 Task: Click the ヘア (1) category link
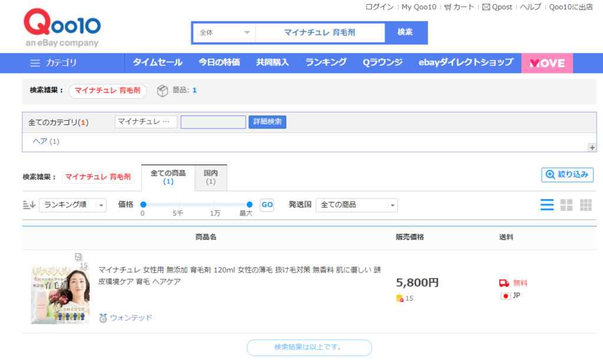pyautogui.click(x=46, y=141)
